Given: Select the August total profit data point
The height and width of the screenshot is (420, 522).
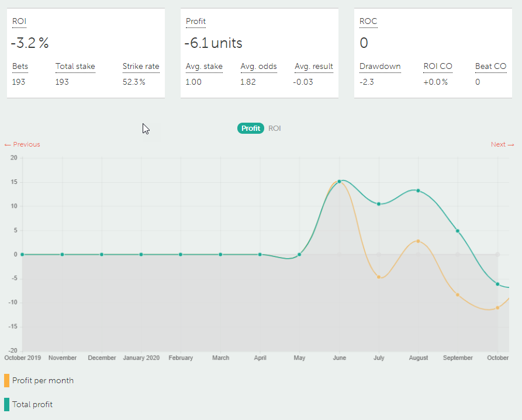Looking at the screenshot, I should [x=418, y=190].
